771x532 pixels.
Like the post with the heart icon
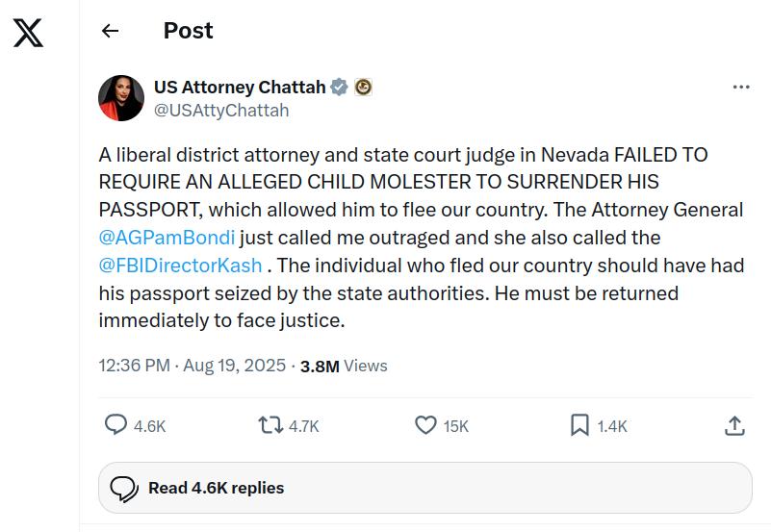pos(425,424)
